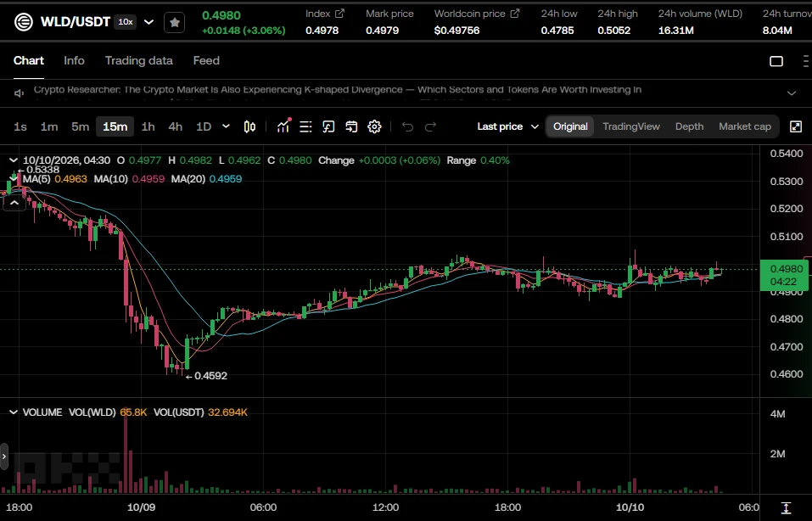Select the 1D timeframe
This screenshot has width=812, height=521.
[204, 127]
